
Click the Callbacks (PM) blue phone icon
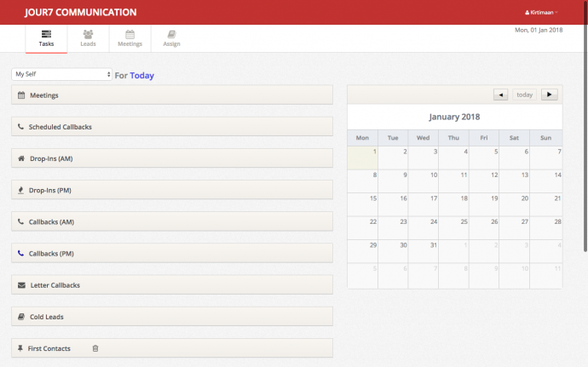click(x=20, y=254)
